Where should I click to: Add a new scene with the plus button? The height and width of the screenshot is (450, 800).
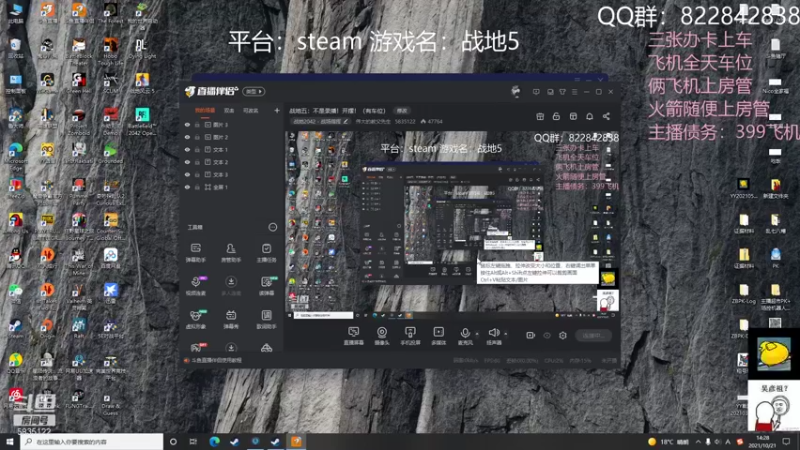(x=277, y=110)
